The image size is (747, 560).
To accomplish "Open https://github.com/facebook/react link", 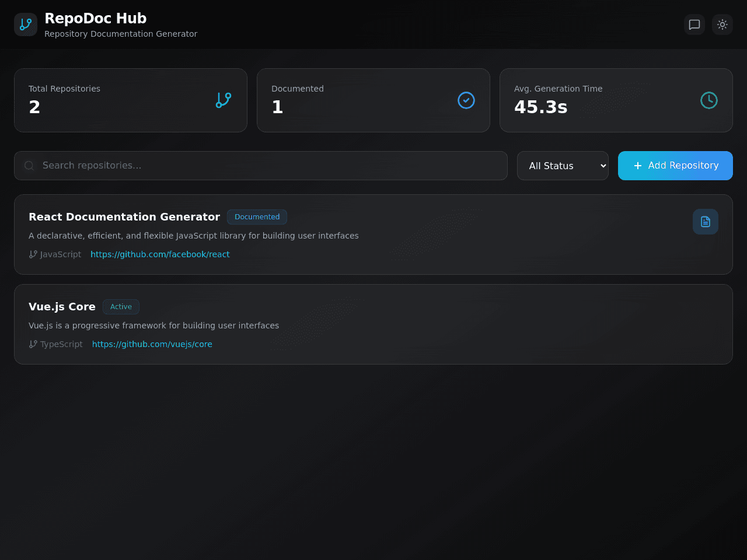I will (x=160, y=254).
